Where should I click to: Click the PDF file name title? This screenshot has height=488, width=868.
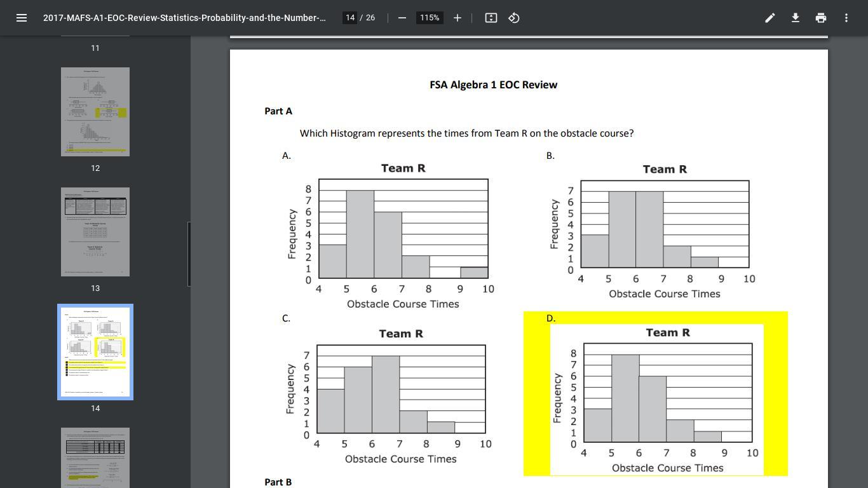coord(184,18)
